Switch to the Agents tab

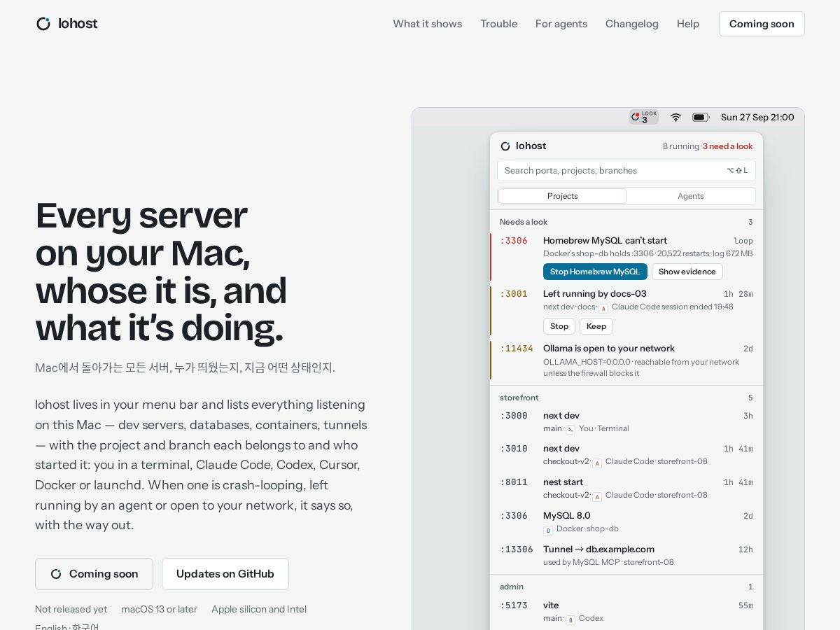coord(691,196)
